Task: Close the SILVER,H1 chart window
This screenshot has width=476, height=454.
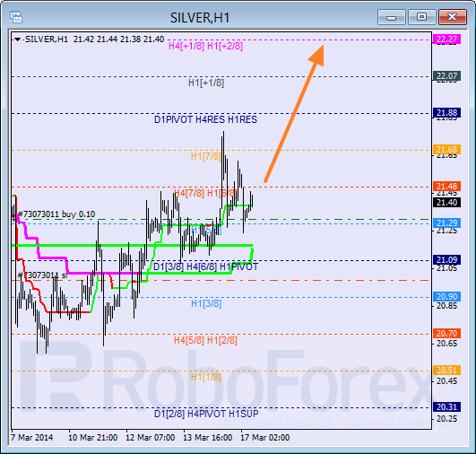Action: point(453,17)
